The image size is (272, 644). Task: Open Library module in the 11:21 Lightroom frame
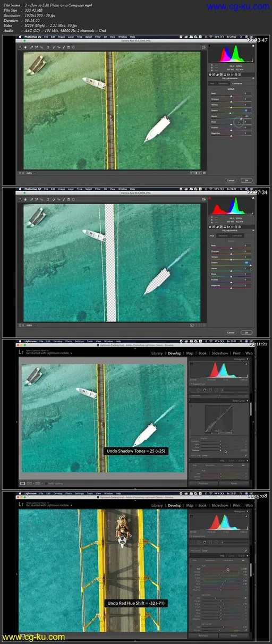(157, 353)
